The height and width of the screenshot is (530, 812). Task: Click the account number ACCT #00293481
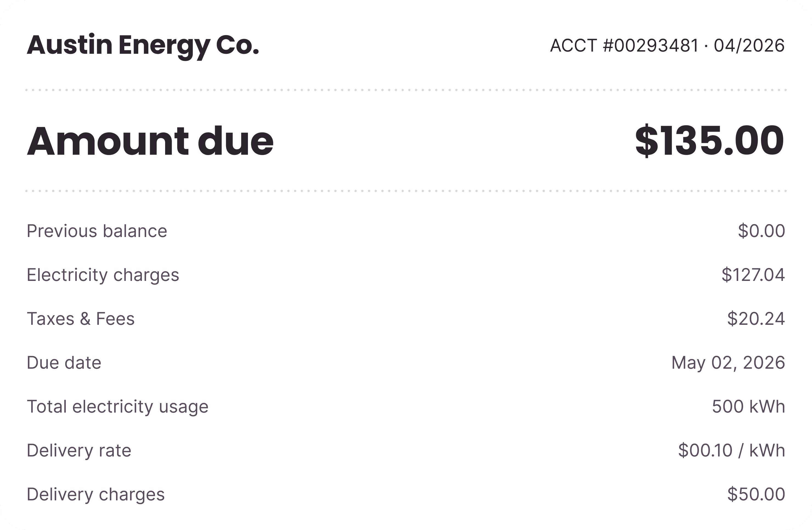[624, 45]
